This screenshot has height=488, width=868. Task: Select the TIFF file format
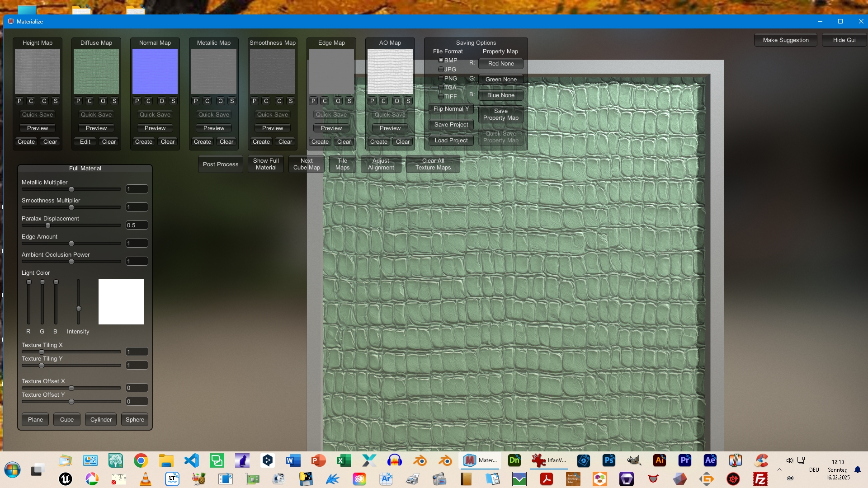coord(441,96)
